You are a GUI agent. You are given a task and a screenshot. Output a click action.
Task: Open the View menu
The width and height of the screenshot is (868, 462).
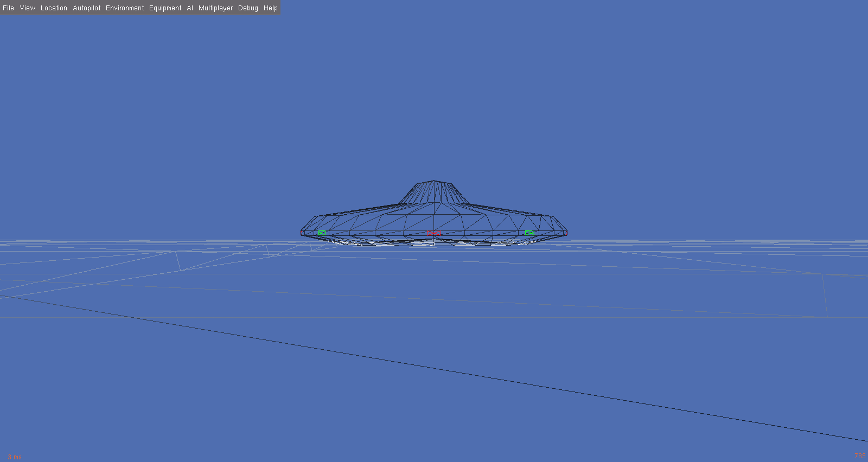click(x=27, y=8)
